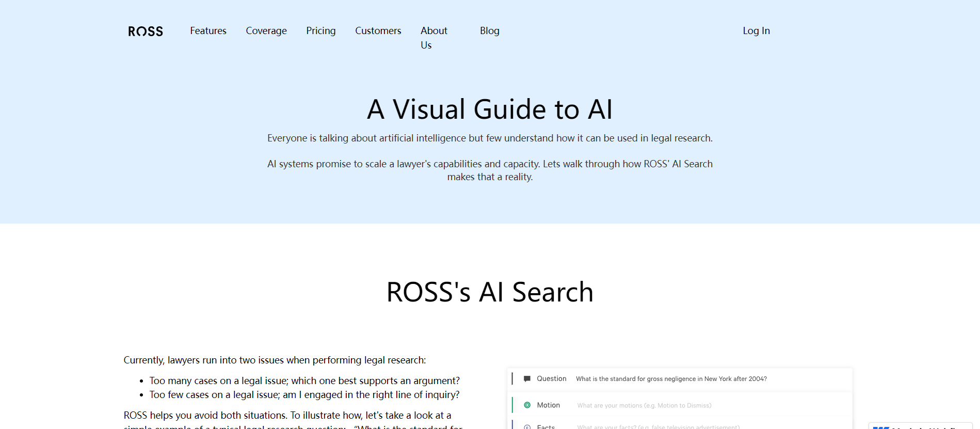Open the About Us page
980x429 pixels.
pos(433,38)
